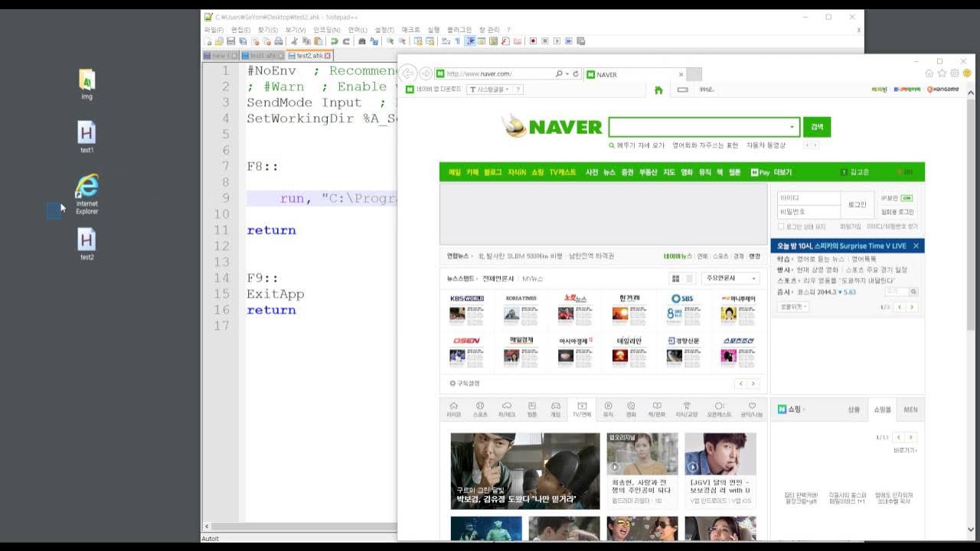Screen dimensions: 980x551
Task: Select TV/entertainment tab in content section
Action: (582, 409)
